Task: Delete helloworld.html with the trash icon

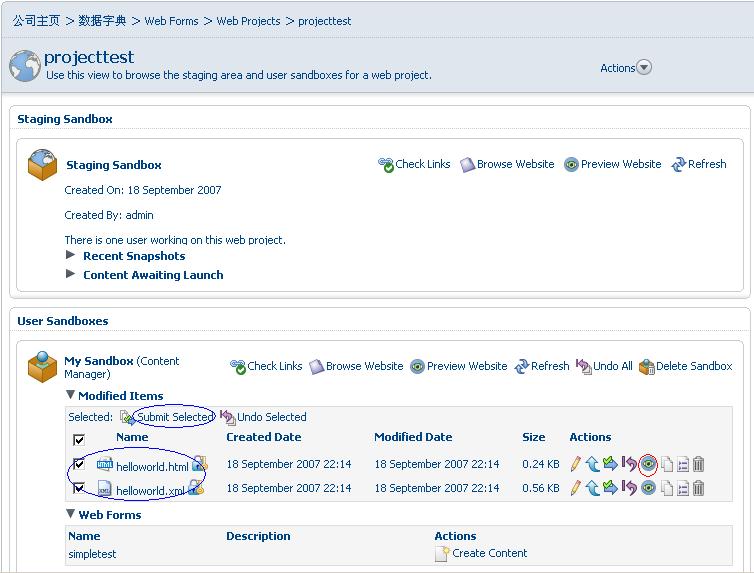Action: [699, 464]
